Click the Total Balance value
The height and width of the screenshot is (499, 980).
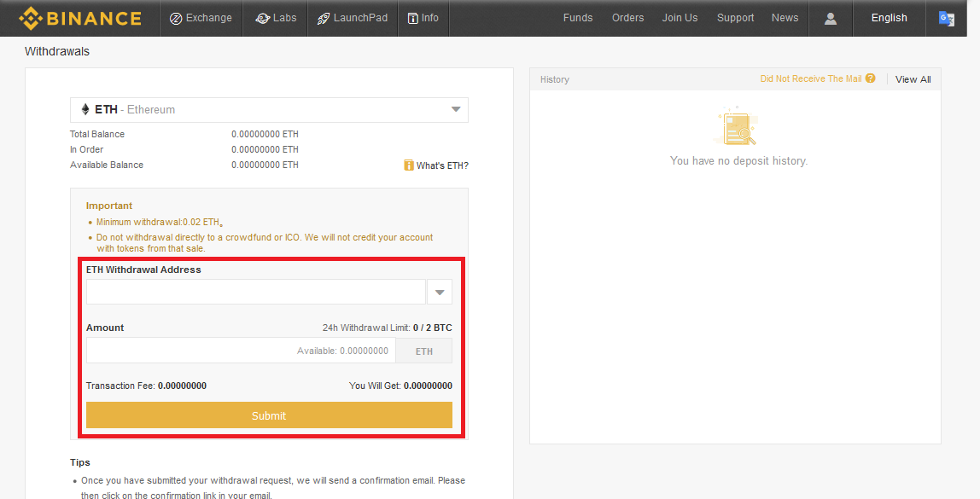click(x=265, y=134)
